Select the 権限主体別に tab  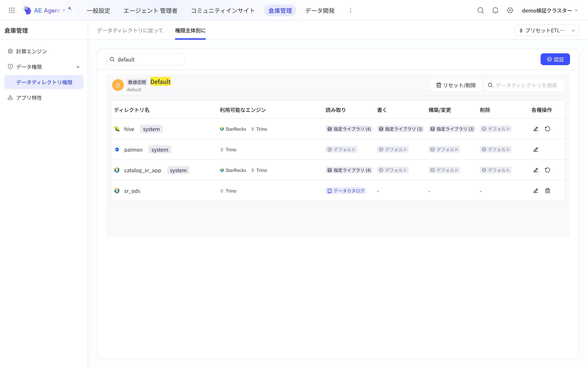click(x=190, y=30)
